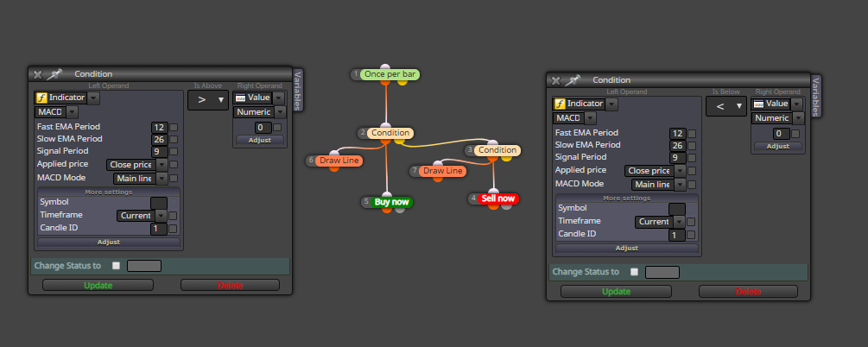Click yellow output connector of Condition 3
Viewport: 868px width, 347px height.
pos(506,158)
